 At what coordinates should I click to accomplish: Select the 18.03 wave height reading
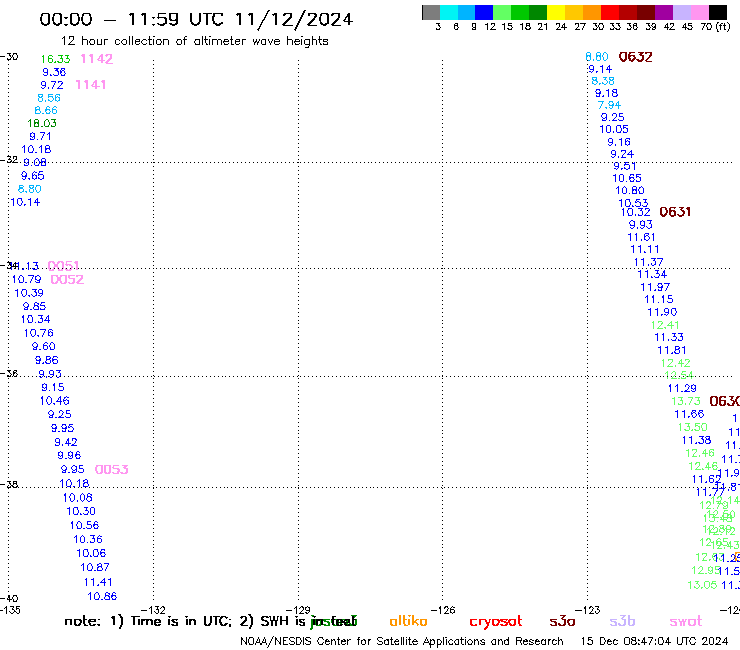click(x=42, y=123)
